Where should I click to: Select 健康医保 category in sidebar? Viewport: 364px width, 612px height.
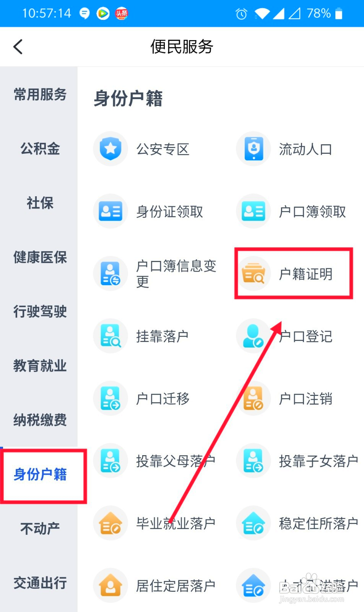coord(40,257)
